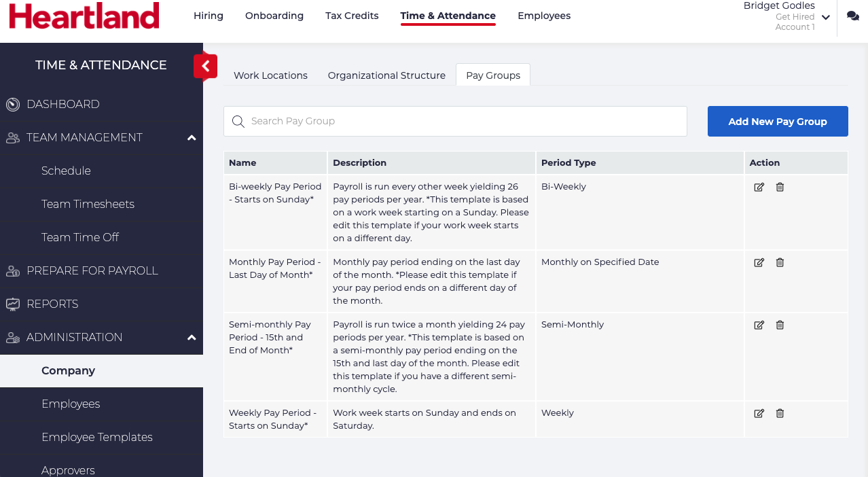Collapse the Administration section
This screenshot has height=477, width=868.
pyautogui.click(x=192, y=338)
